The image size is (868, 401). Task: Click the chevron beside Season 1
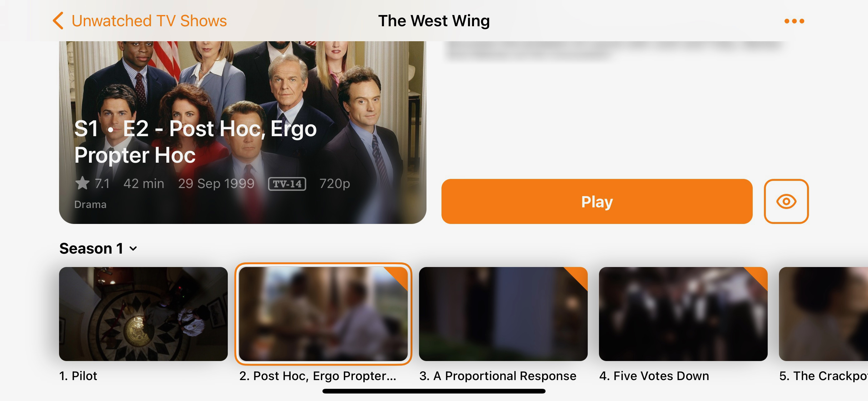click(133, 249)
